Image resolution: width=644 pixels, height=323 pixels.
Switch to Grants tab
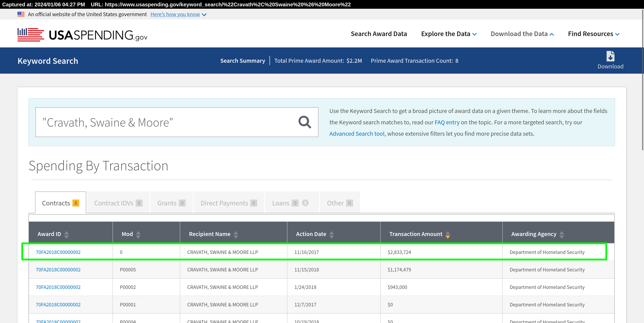pyautogui.click(x=171, y=203)
